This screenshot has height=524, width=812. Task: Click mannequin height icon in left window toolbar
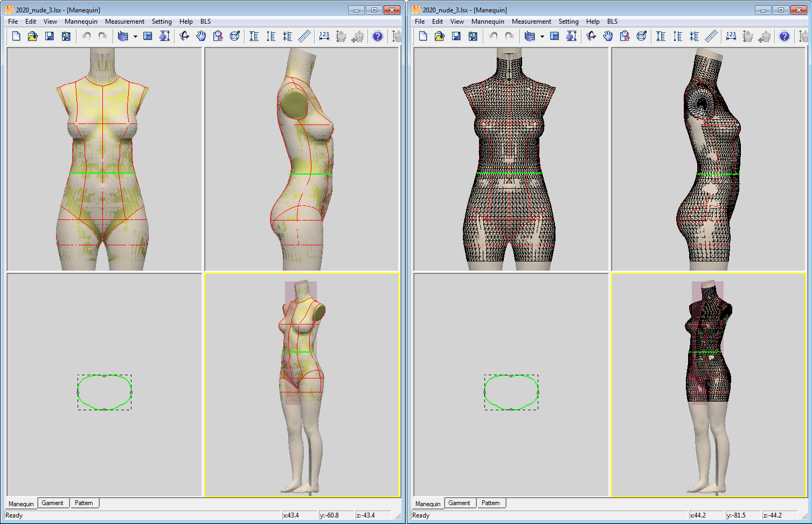pos(164,36)
